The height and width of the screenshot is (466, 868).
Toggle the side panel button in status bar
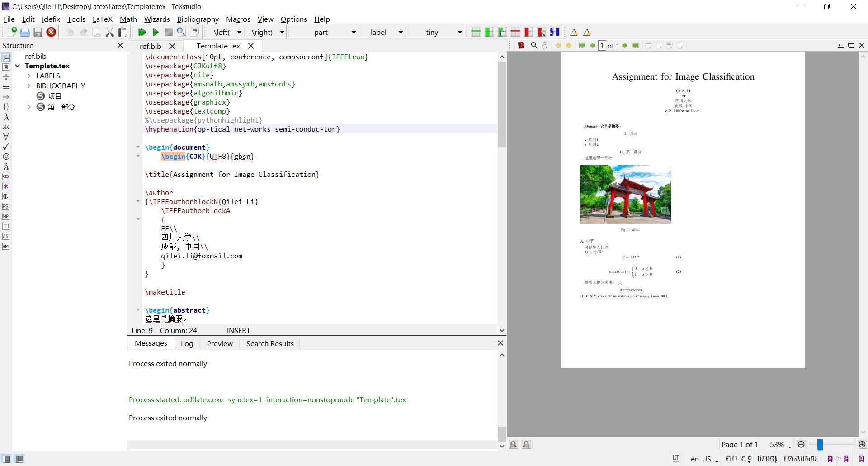[7, 459]
